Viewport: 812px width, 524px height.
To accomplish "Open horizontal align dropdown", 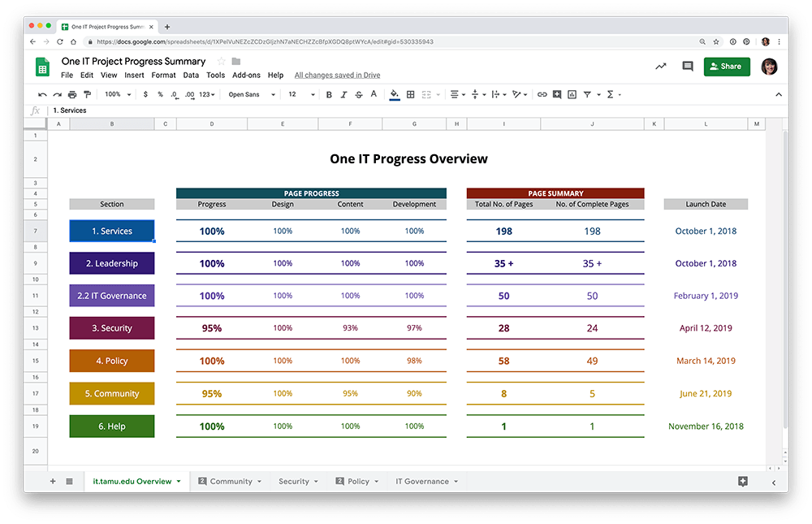I will [458, 94].
